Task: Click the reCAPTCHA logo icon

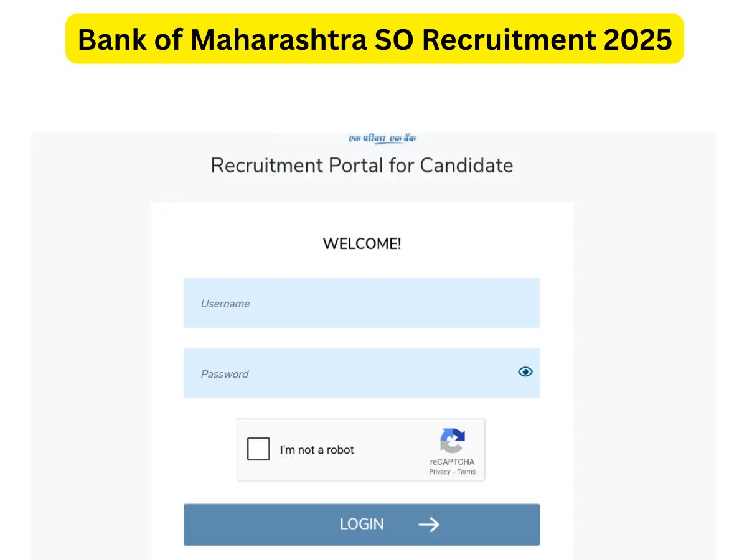Action: [x=453, y=441]
